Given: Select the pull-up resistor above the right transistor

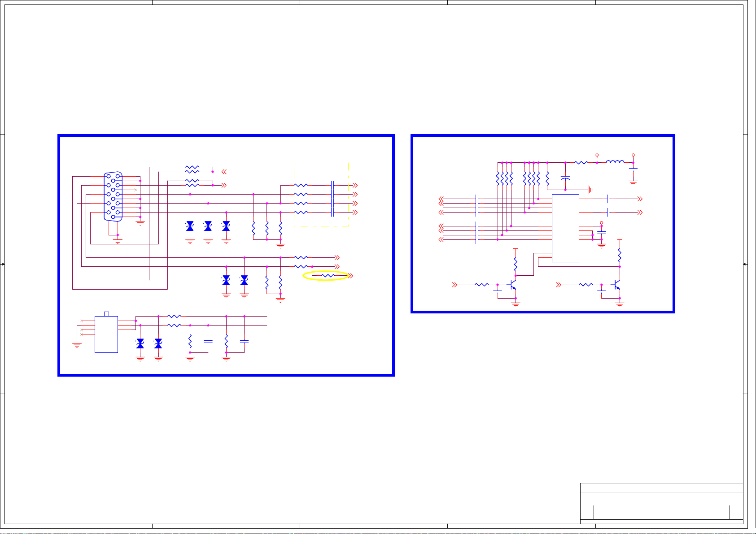Looking at the screenshot, I should tap(620, 256).
